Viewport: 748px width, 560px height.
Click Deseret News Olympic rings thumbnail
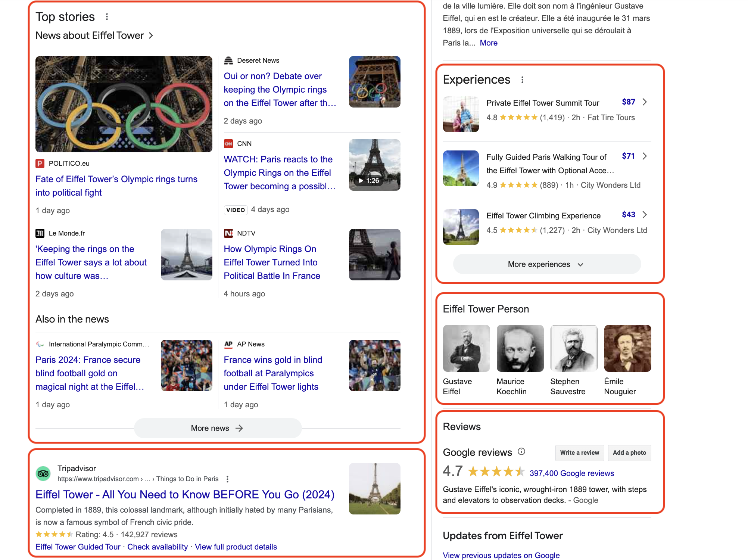pos(374,82)
